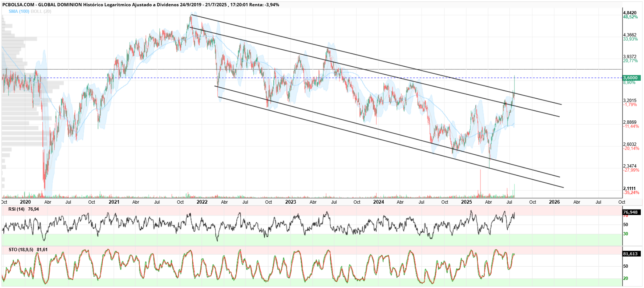Click the 2024 year label on time axis

coord(379,202)
